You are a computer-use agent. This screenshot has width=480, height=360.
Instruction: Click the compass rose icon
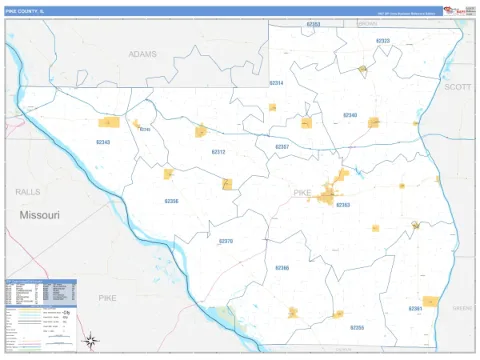point(90,340)
